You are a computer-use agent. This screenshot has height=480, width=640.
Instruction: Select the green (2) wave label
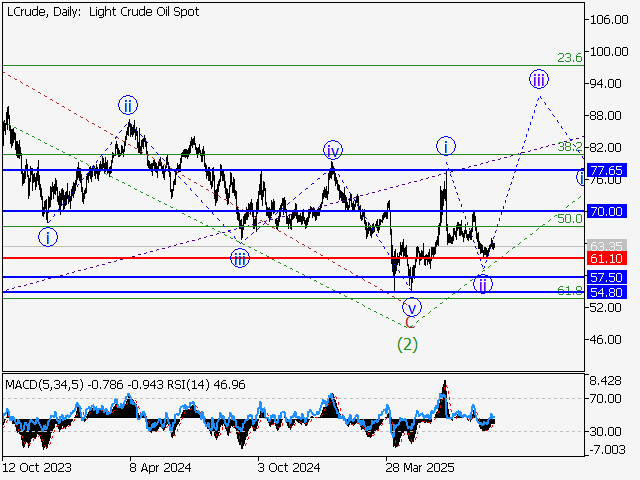pos(408,344)
